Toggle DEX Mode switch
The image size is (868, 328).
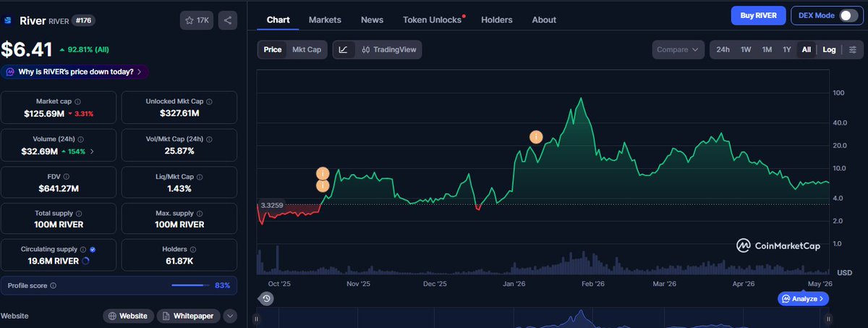848,15
